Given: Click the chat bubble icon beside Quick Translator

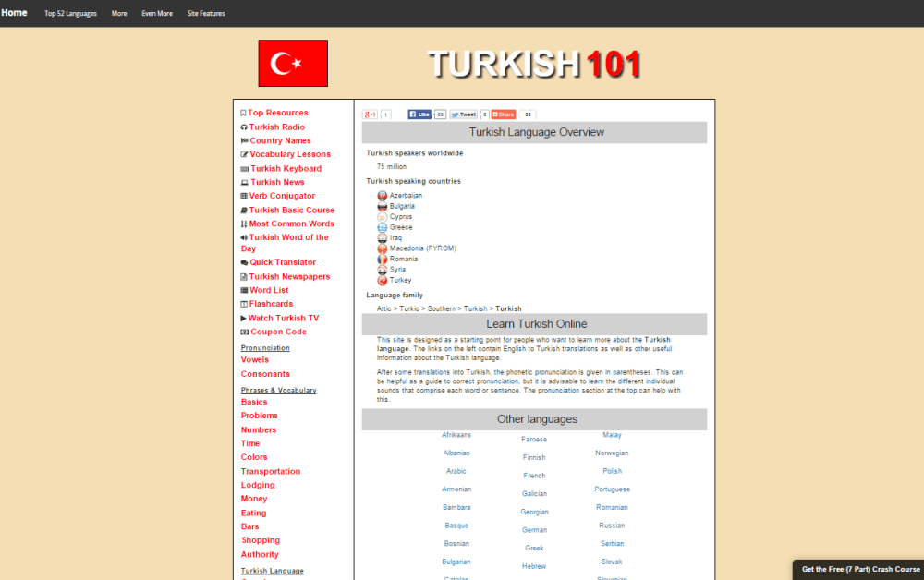Looking at the screenshot, I should [244, 262].
